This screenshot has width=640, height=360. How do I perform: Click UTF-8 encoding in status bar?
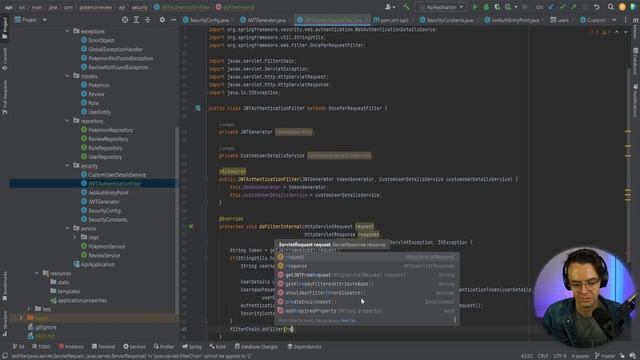(560, 356)
